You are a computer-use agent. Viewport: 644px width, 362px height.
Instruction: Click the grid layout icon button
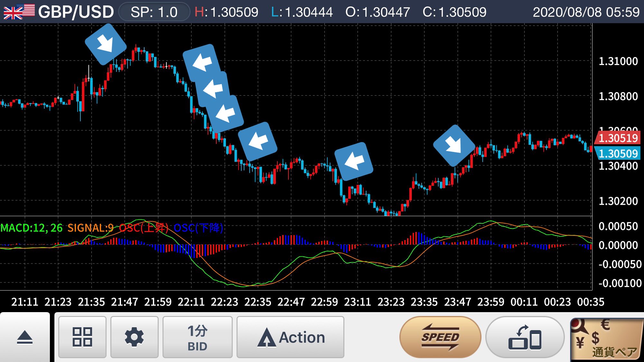click(82, 337)
